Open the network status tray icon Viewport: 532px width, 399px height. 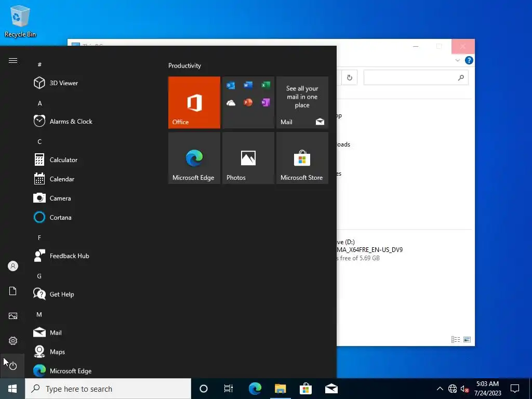(453, 389)
